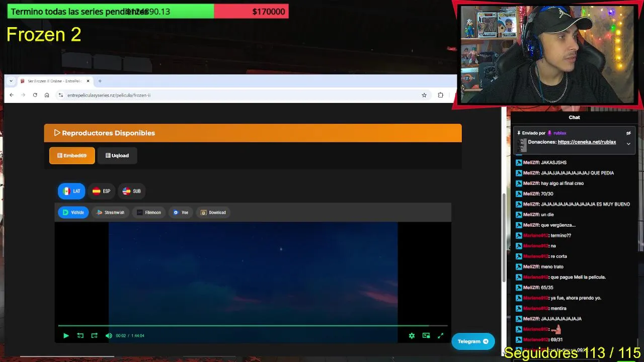Click the pinned message sender avatar
Viewport: 644px width, 362px height.
[522, 145]
